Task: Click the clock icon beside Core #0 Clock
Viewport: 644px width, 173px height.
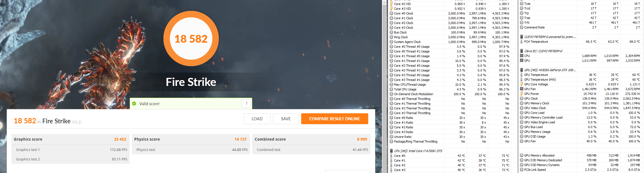Action: click(x=391, y=13)
